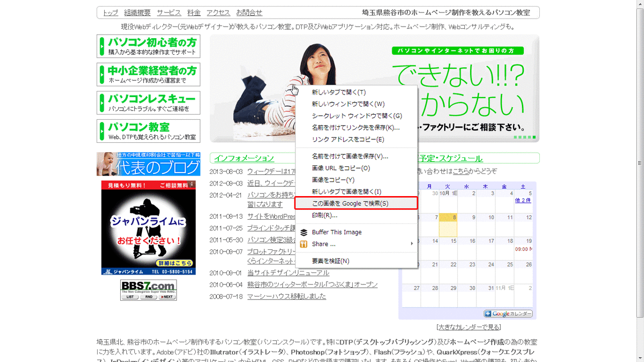Click the 中小企業経営者の方 sidebar banner
The image size is (644, 362).
click(x=148, y=74)
